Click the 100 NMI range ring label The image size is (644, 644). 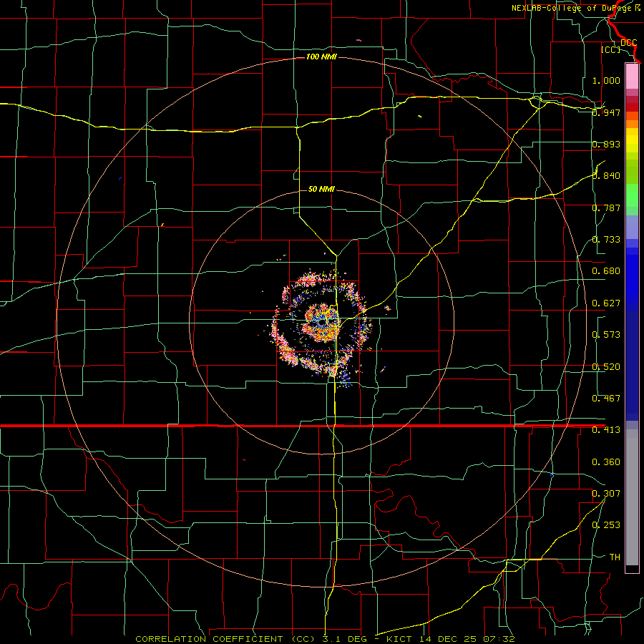click(x=321, y=57)
